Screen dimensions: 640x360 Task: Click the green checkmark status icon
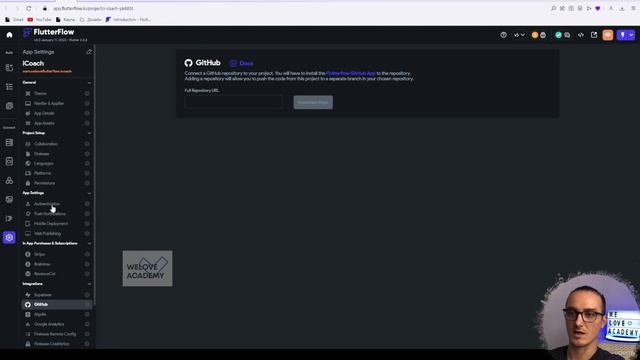point(558,35)
